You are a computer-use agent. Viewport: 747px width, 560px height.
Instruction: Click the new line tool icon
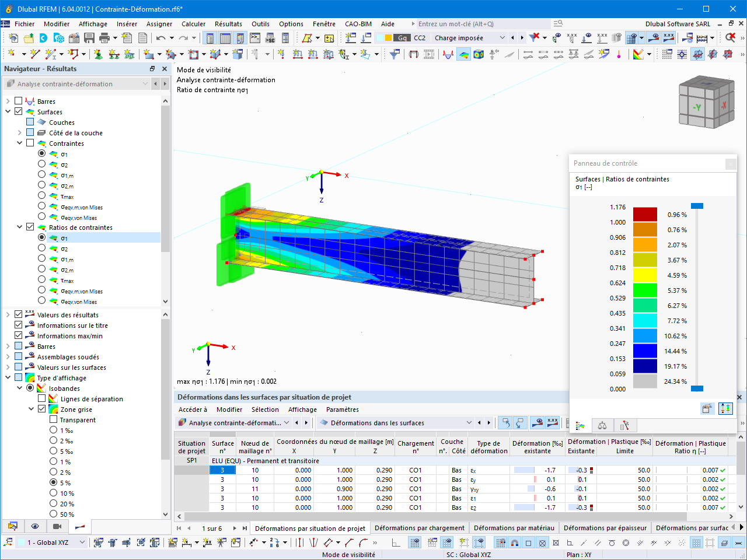click(35, 54)
